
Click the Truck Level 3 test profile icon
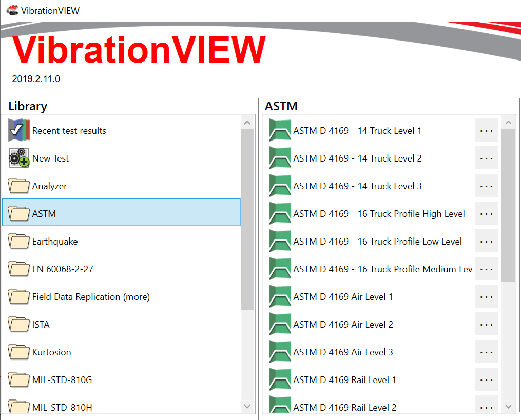(x=280, y=186)
